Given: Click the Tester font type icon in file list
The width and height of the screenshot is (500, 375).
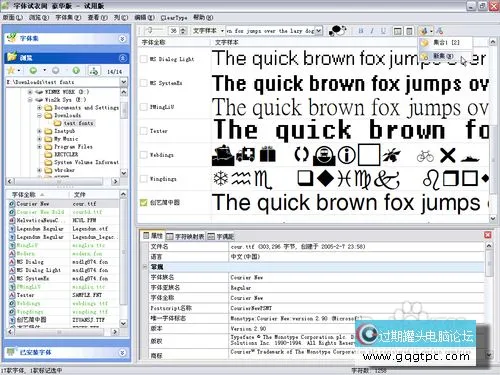Looking at the screenshot, I should click(12, 295).
